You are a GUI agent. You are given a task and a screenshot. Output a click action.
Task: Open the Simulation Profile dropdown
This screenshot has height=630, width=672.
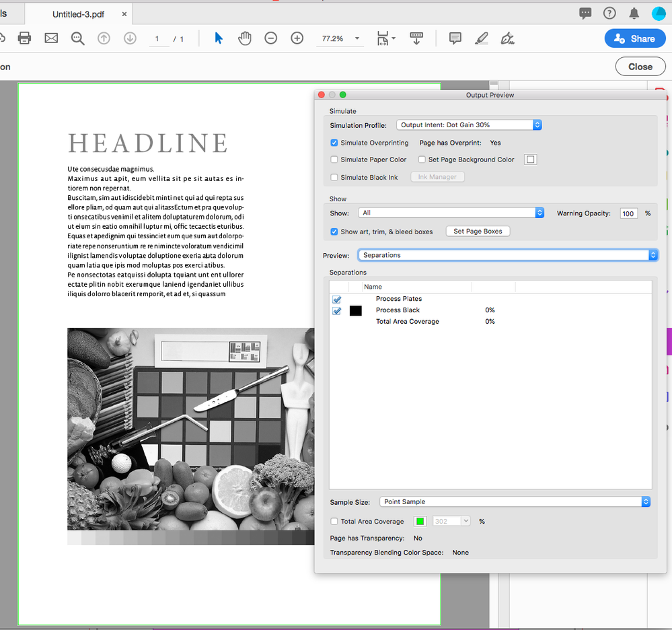(x=469, y=125)
